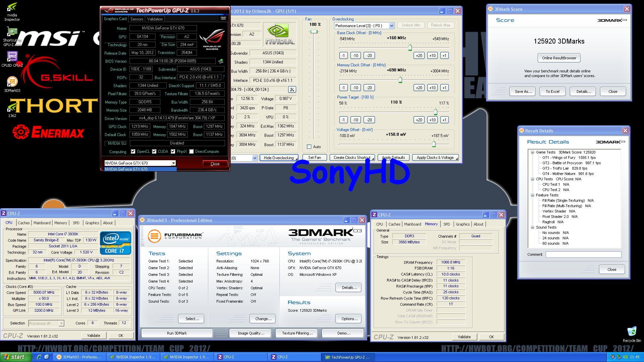Click the Image Quality... button
Image resolution: width=644 pixels, height=362 pixels.
pyautogui.click(x=251, y=333)
